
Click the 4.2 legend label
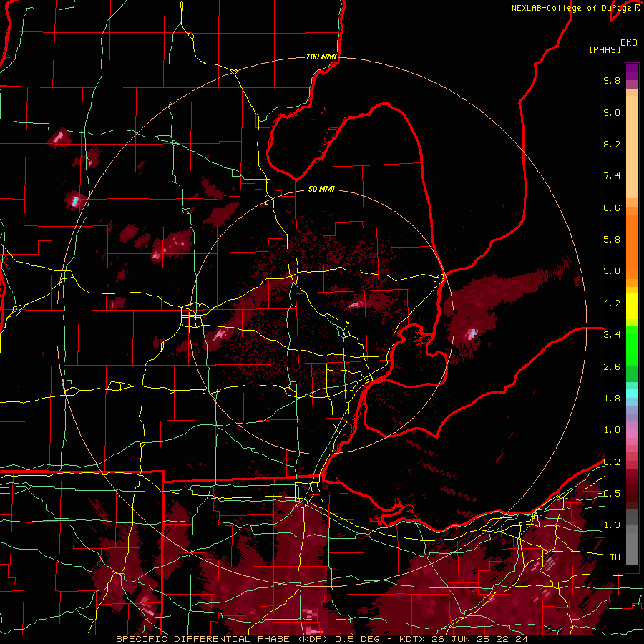(x=612, y=303)
